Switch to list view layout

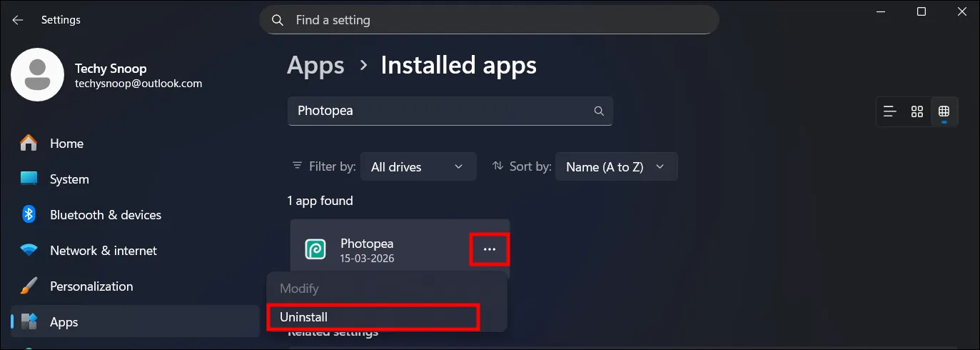point(889,111)
